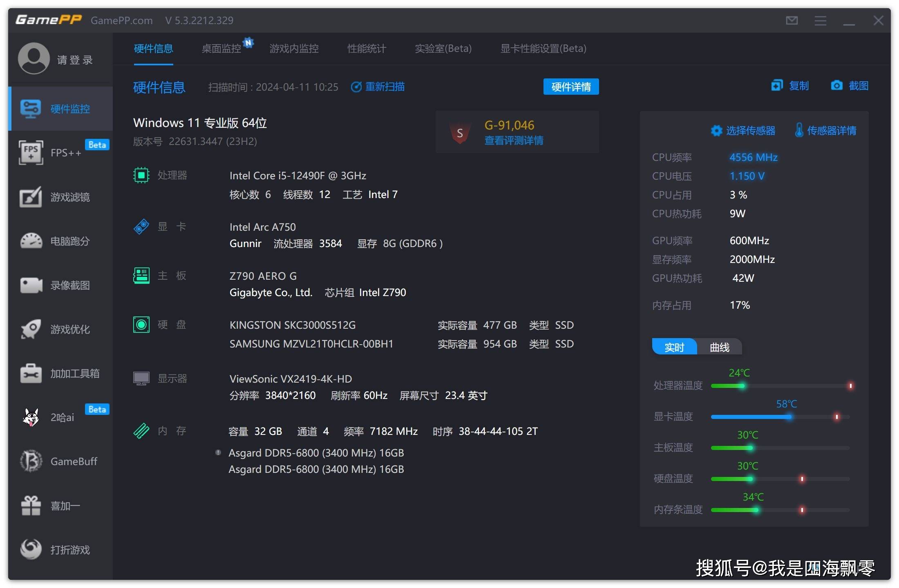Click the 内存条温度 slider bar

(781, 510)
